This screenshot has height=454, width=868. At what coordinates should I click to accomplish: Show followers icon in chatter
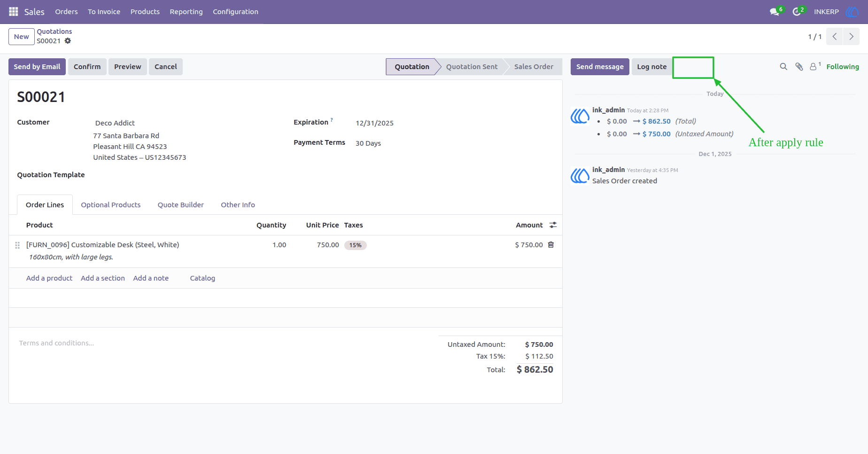click(814, 67)
